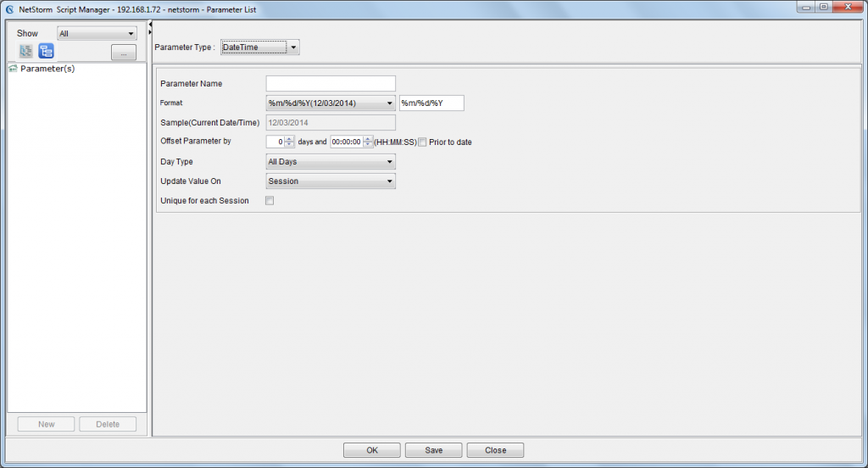
Task: Open the Show filter dropdown
Action: pos(97,33)
